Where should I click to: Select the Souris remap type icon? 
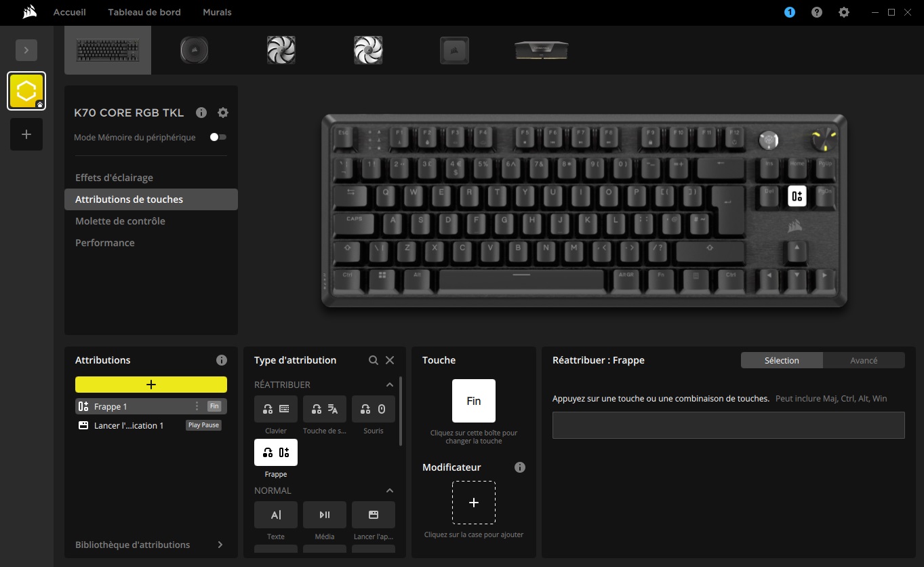[373, 409]
